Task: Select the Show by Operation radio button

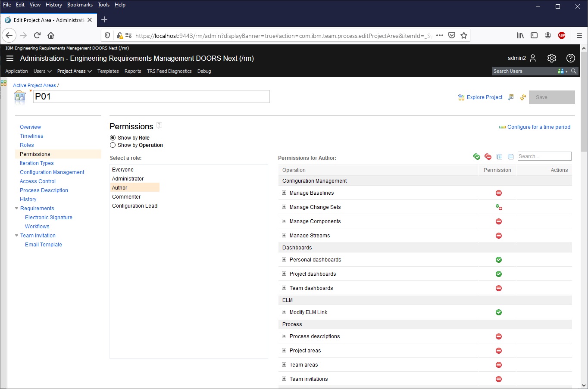Action: (113, 145)
